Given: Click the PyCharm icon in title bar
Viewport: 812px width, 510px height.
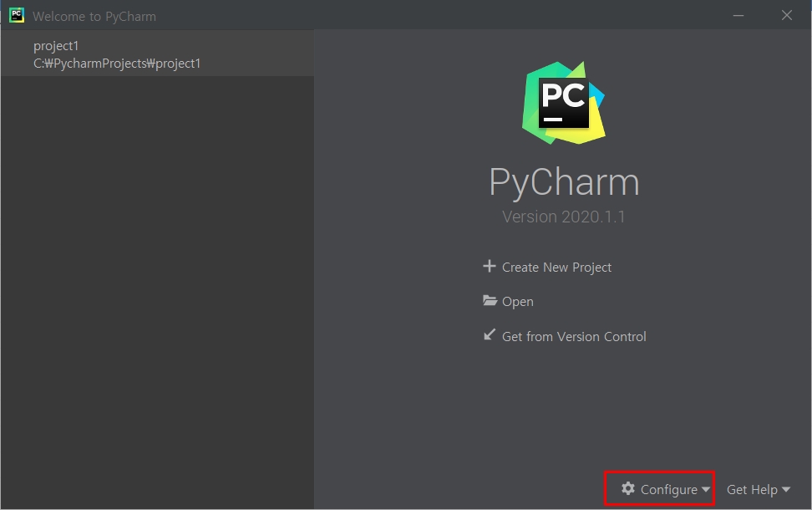Looking at the screenshot, I should pos(17,16).
